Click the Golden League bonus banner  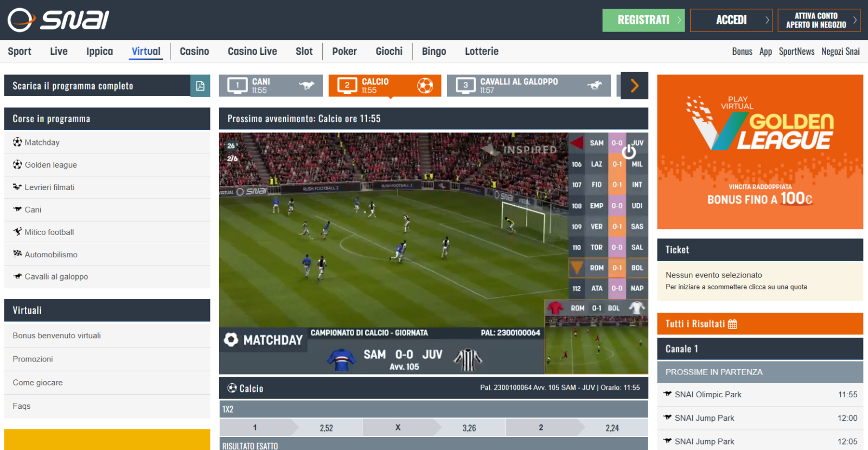(x=760, y=152)
